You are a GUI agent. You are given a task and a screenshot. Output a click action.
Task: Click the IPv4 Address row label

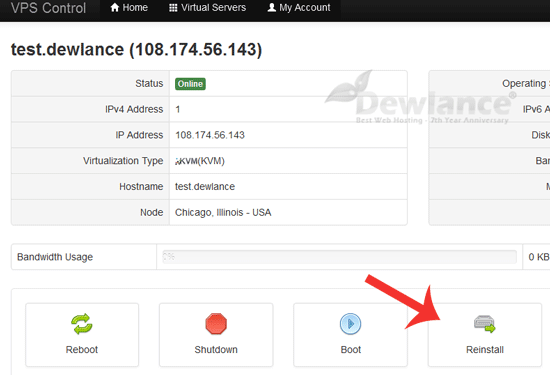point(134,109)
